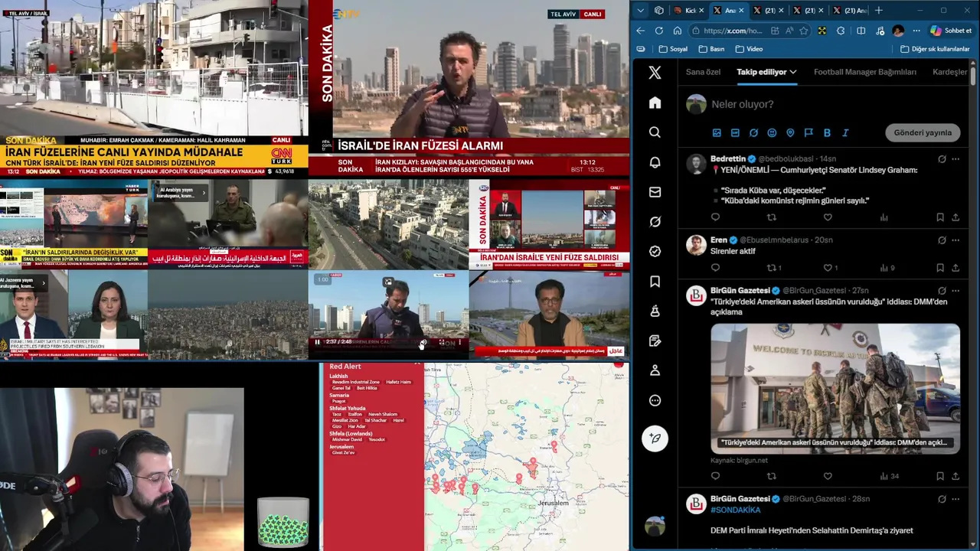
Task: Reply to Bedrettin's Lindsey Graham post
Action: pos(715,217)
